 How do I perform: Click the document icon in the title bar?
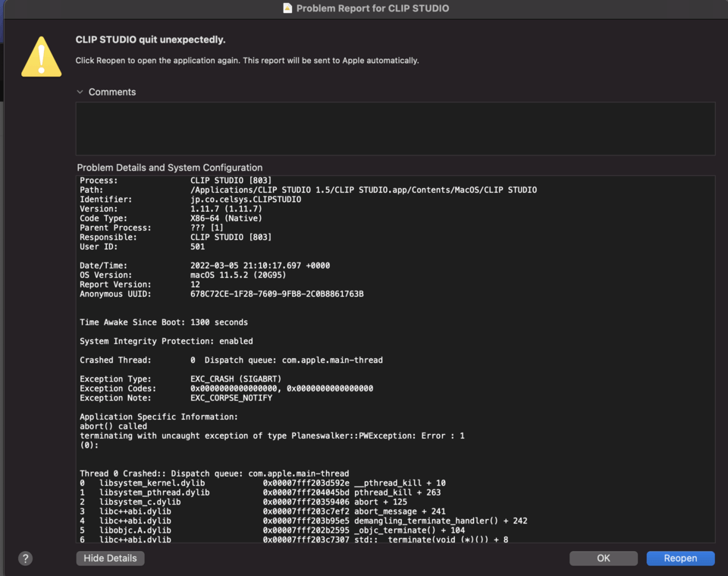pos(287,8)
